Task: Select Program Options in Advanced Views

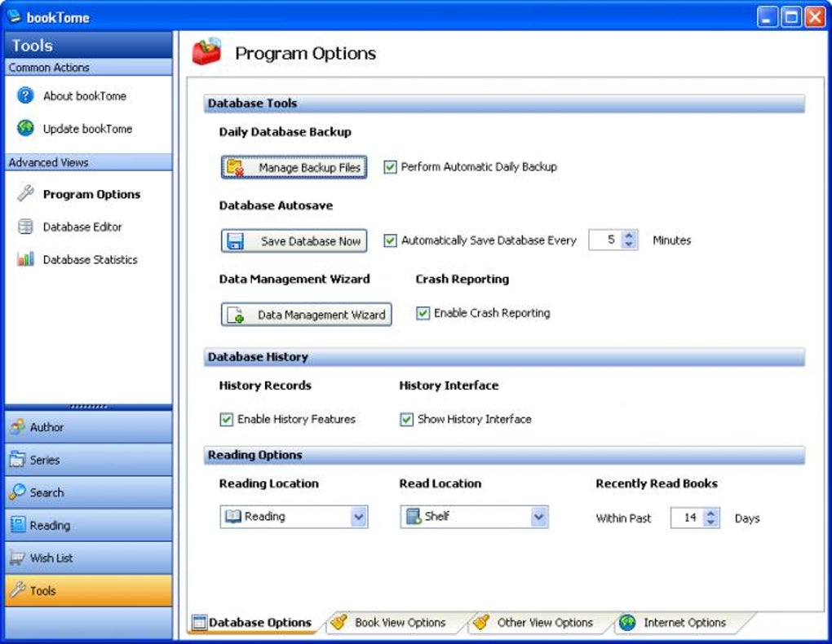Action: click(91, 194)
